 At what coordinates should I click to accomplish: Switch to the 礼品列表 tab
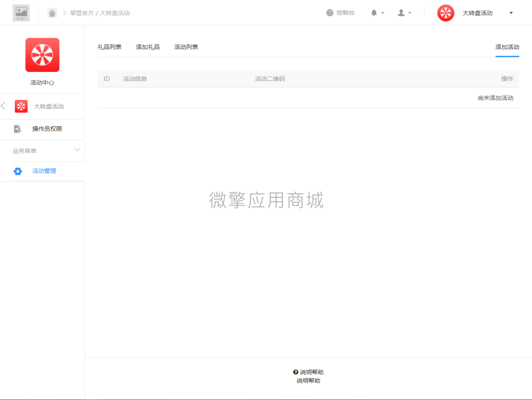click(x=109, y=47)
